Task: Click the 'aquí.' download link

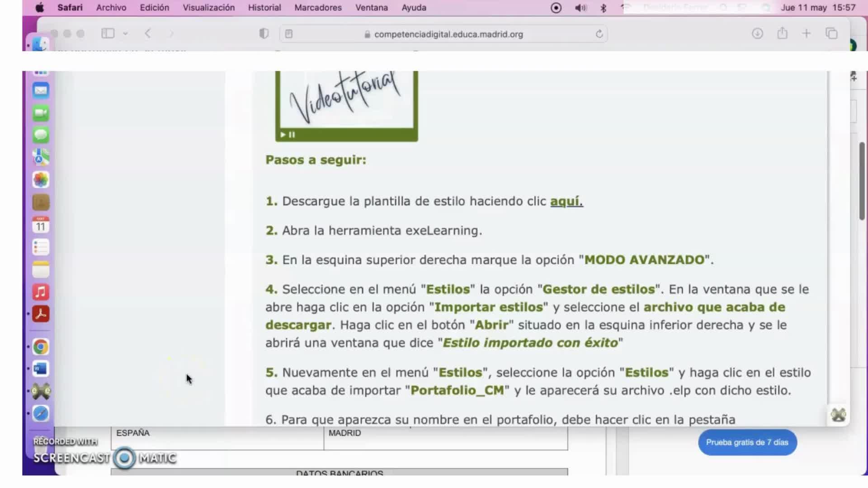Action: pyautogui.click(x=566, y=201)
